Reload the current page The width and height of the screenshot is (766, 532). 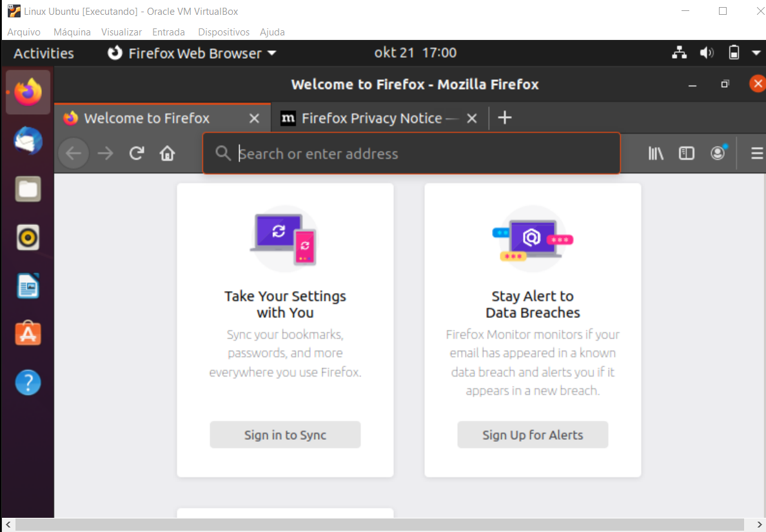click(x=136, y=153)
